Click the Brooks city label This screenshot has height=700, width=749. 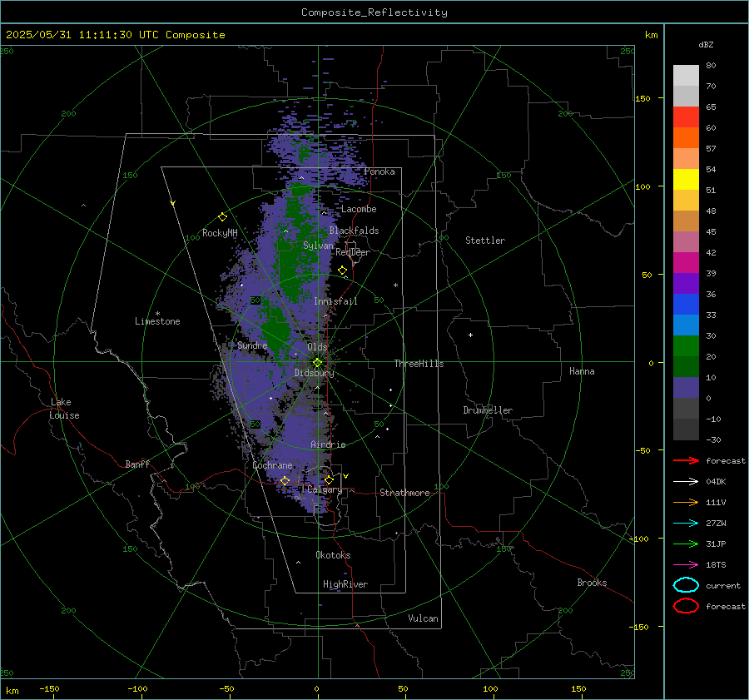[x=592, y=583]
